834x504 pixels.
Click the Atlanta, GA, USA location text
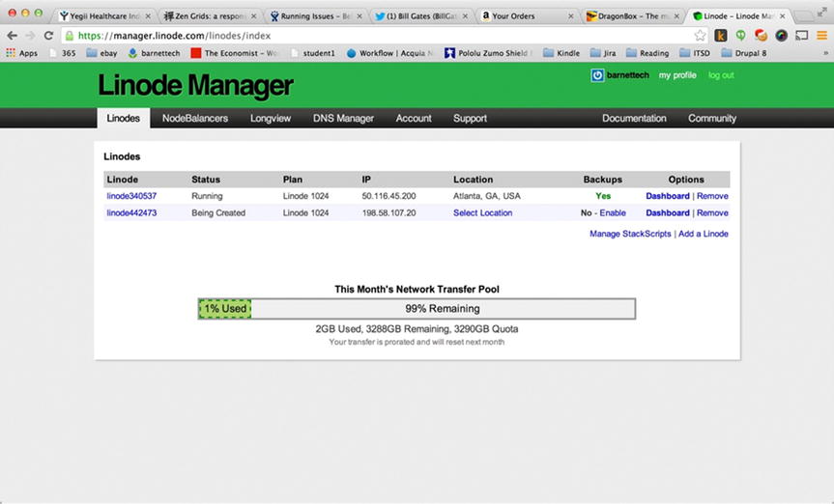487,196
